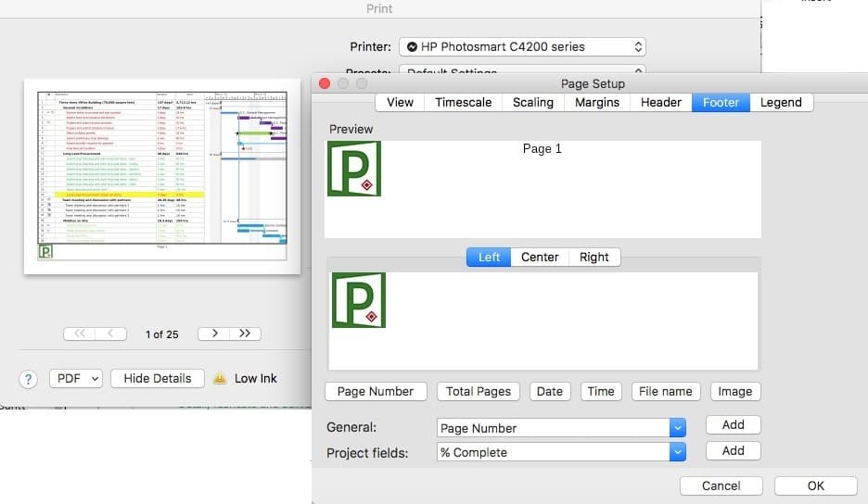Insert the Date field
Viewport: 868px width, 504px height.
(x=550, y=392)
